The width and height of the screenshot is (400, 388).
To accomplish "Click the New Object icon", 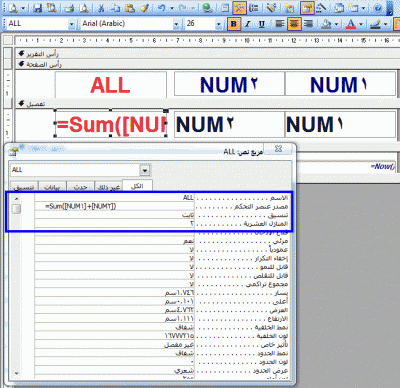I will 353,8.
